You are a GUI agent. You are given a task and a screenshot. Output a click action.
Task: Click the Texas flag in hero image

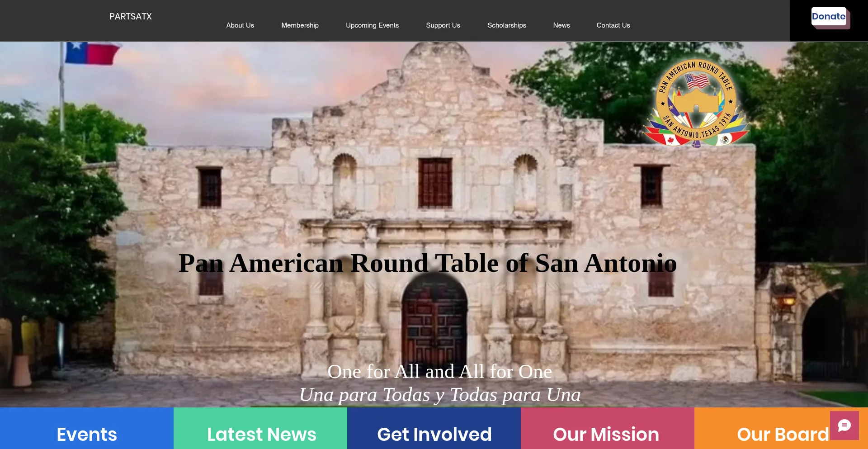coord(93,53)
